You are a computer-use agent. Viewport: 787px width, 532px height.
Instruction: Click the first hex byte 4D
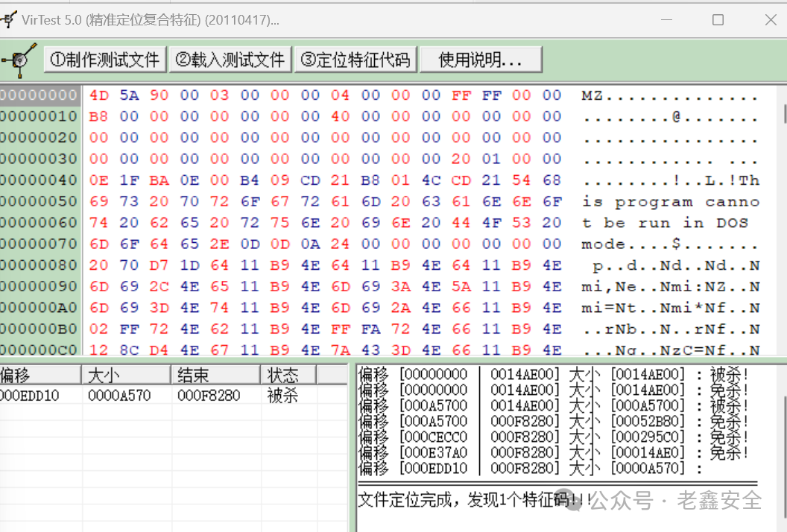(99, 95)
